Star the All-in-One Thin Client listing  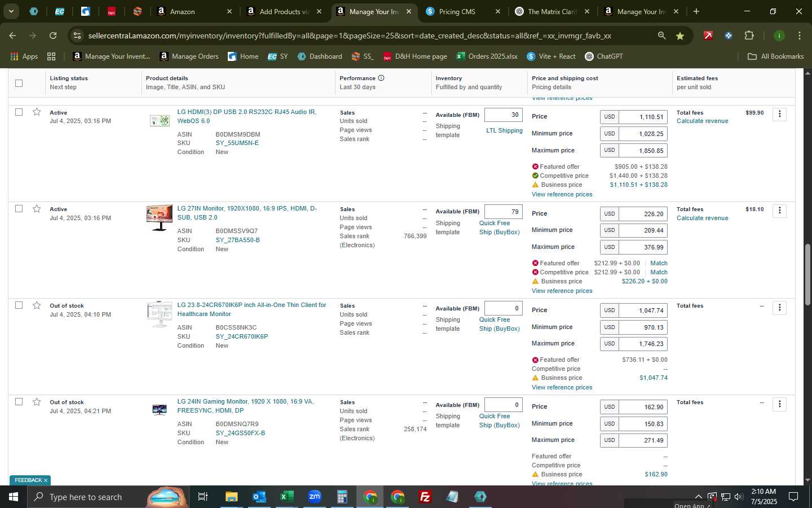(37, 305)
